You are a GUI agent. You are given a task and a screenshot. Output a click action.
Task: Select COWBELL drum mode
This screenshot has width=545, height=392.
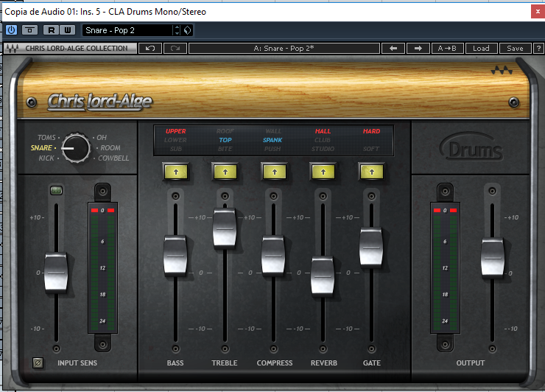pos(113,158)
